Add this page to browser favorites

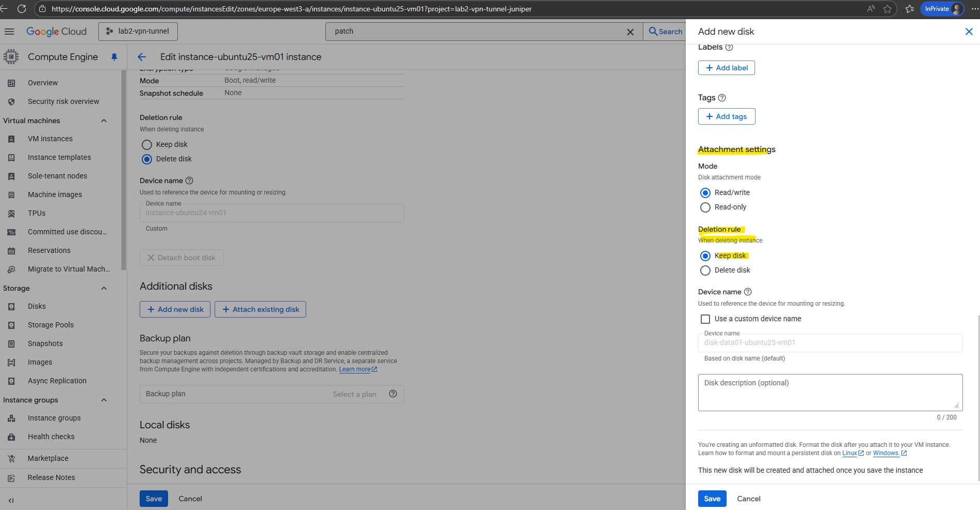(887, 9)
